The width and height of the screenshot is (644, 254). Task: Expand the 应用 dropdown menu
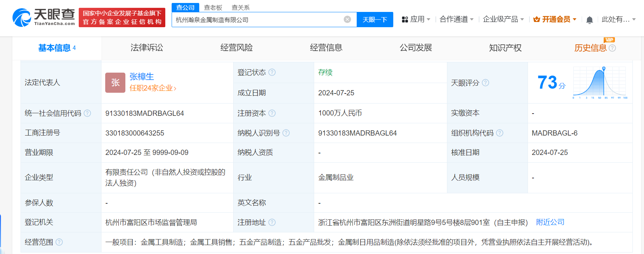click(x=416, y=19)
